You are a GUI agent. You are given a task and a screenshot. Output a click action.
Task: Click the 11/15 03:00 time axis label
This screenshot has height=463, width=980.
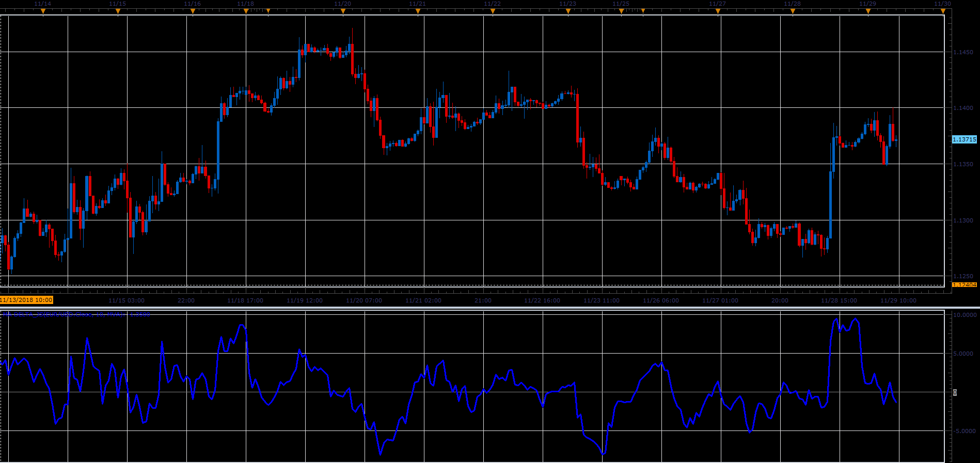pyautogui.click(x=127, y=300)
